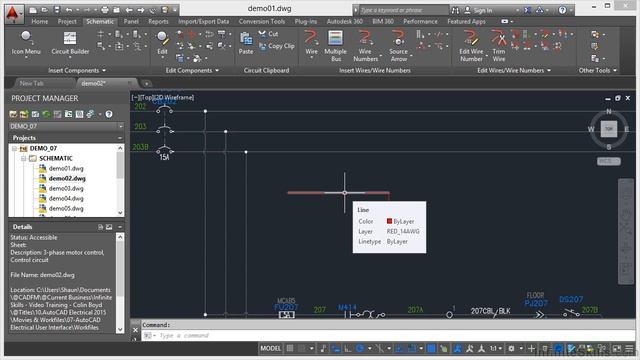Viewport: 640px width, 360px height.
Task: Open the Import/Export Data tab
Action: click(203, 21)
